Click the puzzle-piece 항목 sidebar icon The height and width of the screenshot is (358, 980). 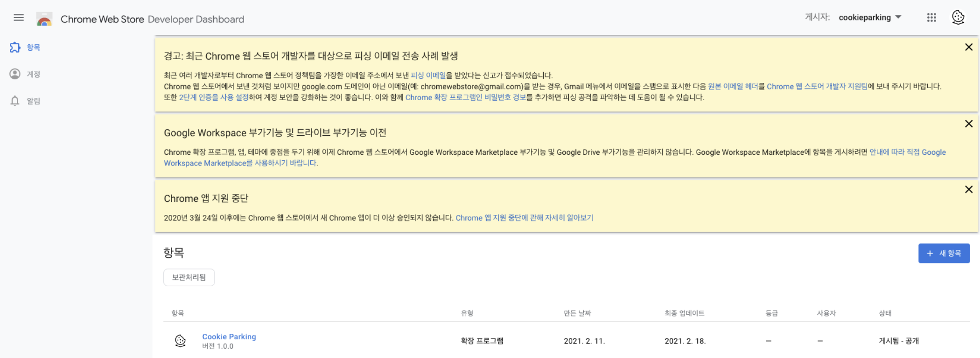pos(15,47)
